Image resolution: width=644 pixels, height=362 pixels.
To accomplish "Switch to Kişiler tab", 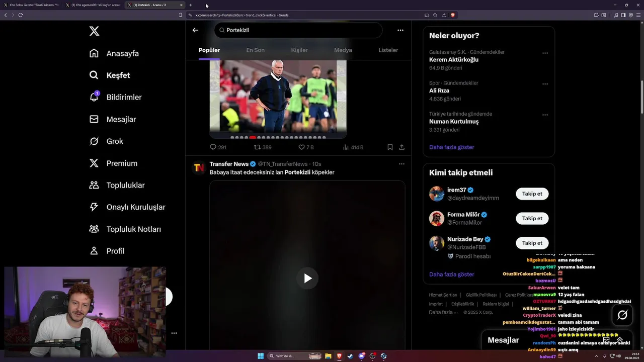I will tap(299, 50).
